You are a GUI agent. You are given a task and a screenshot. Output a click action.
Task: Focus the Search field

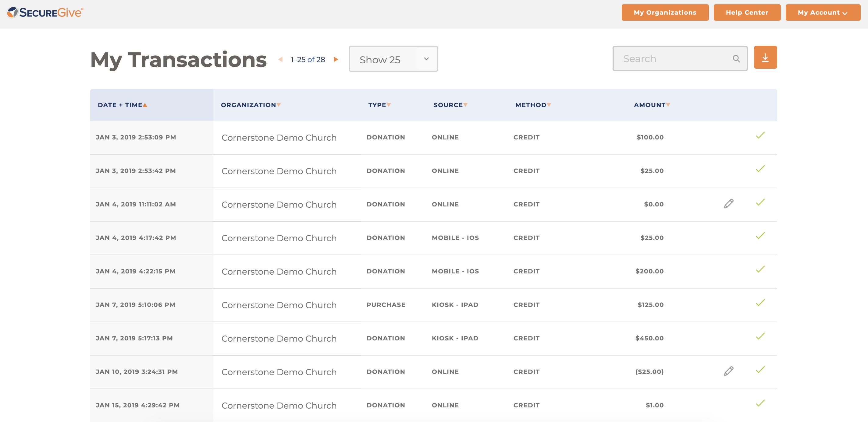point(680,59)
